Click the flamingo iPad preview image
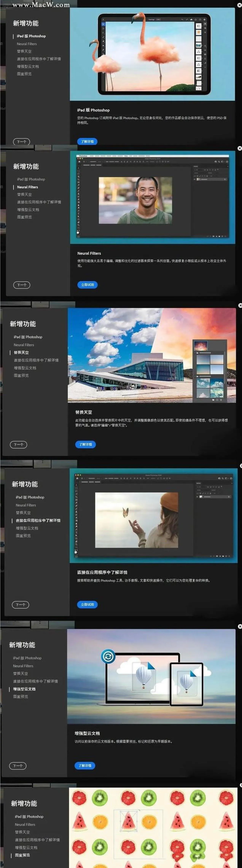The height and width of the screenshot is (868, 242). coord(152,54)
